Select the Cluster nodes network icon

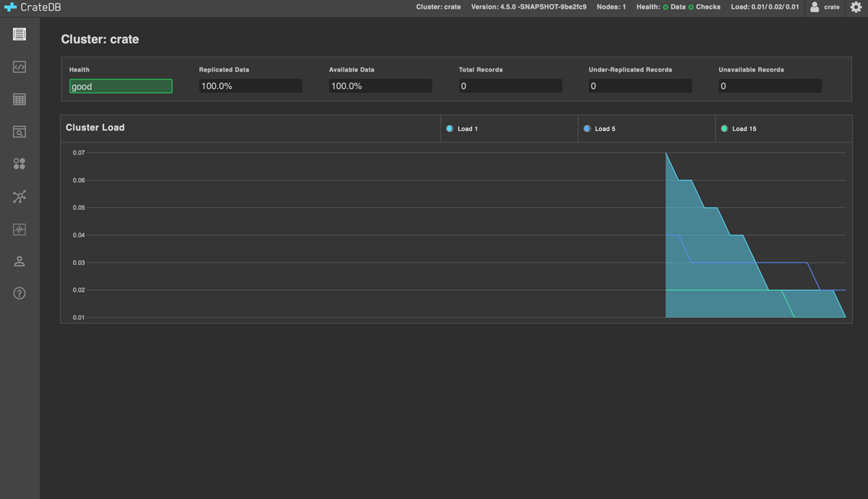coord(19,196)
